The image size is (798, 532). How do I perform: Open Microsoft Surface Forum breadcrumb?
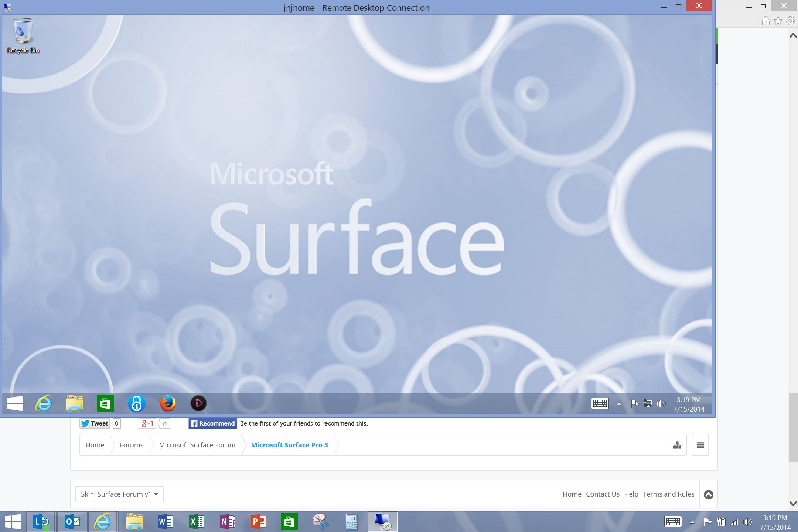197,445
